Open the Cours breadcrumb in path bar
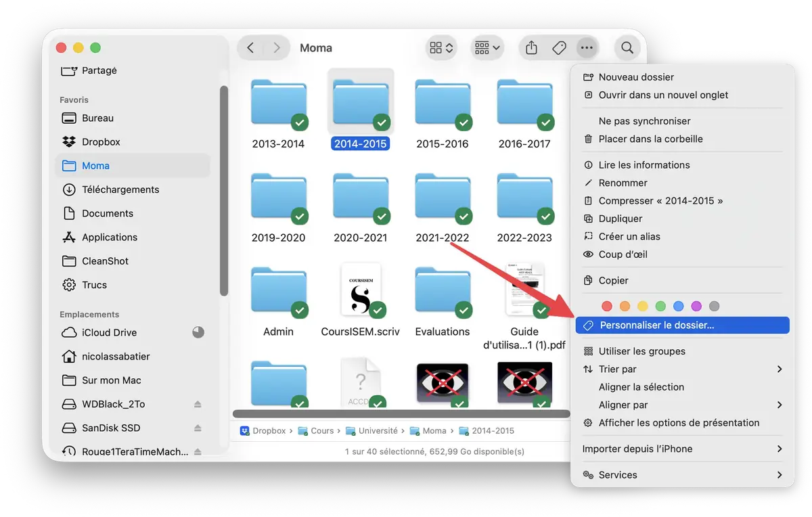 pyautogui.click(x=323, y=430)
